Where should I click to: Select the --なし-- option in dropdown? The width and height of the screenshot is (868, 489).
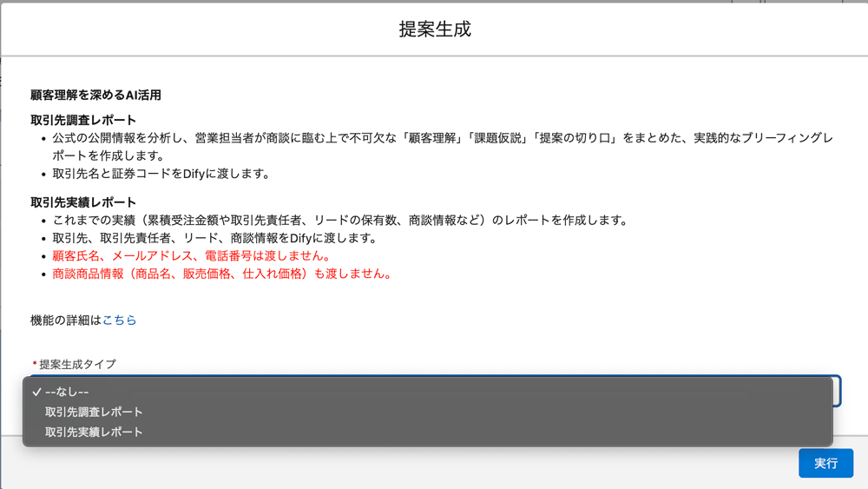427,392
